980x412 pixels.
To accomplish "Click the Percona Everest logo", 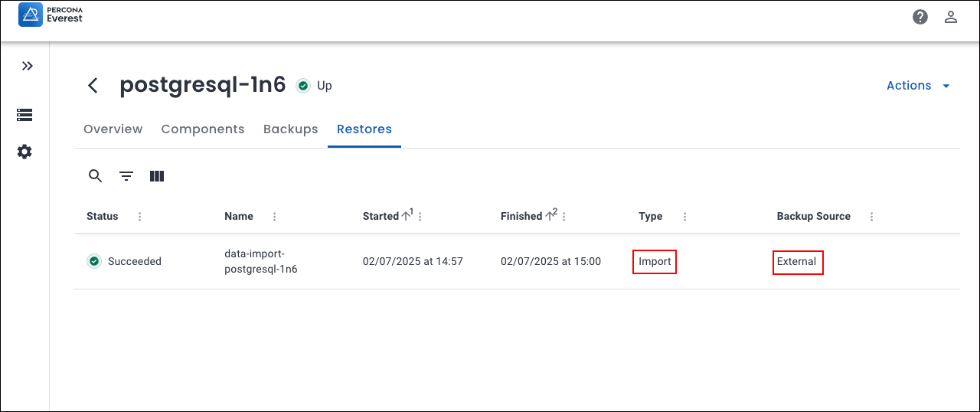I will click(51, 15).
